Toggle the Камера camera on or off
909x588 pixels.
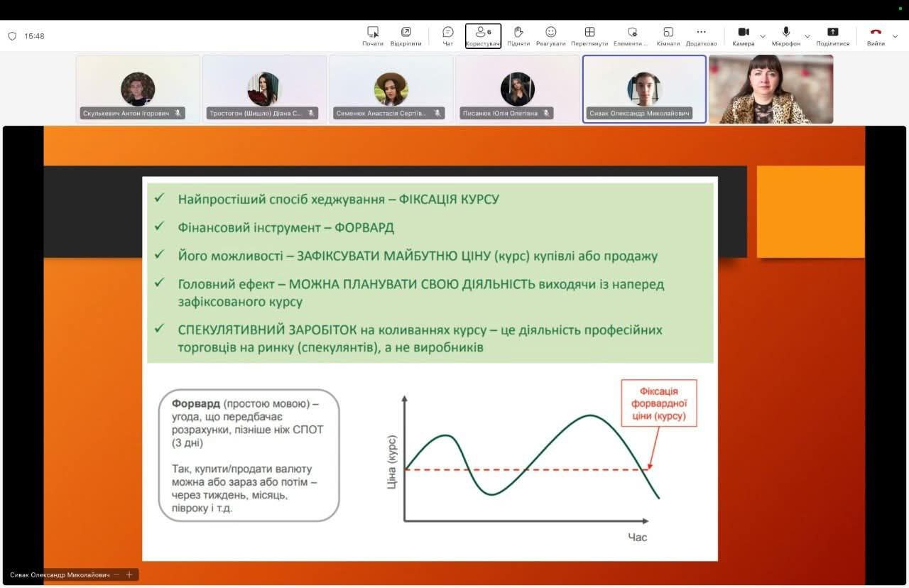[x=744, y=36]
